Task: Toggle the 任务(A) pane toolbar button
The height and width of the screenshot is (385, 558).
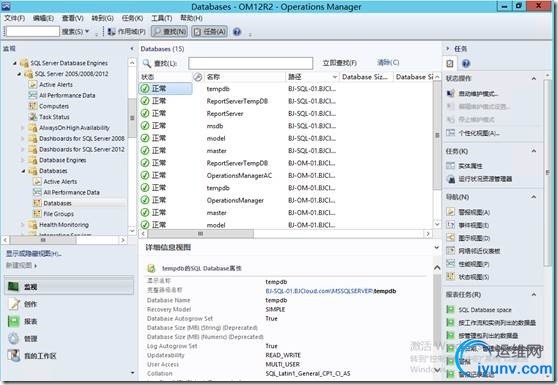Action: coord(209,32)
